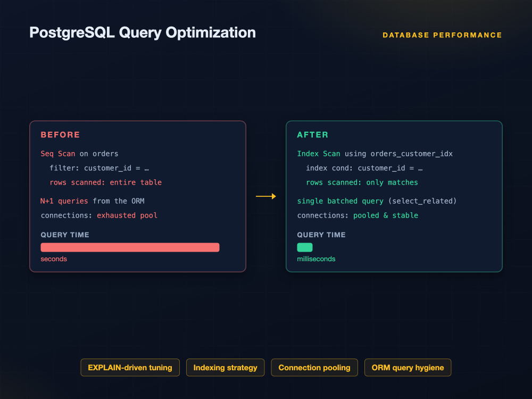The image size is (532, 399).
Task: Click the 'seconds' caption
Action: point(54,259)
